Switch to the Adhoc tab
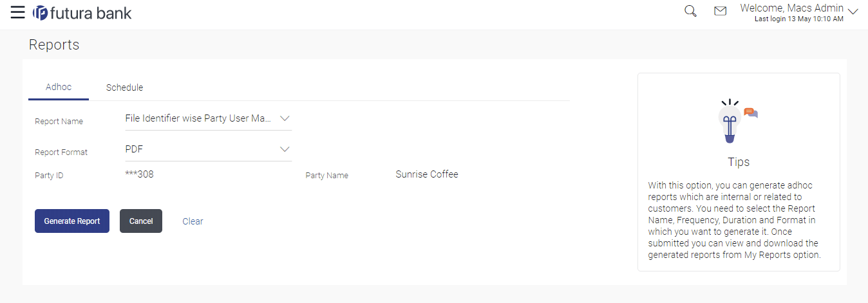The height and width of the screenshot is (303, 868). click(59, 87)
